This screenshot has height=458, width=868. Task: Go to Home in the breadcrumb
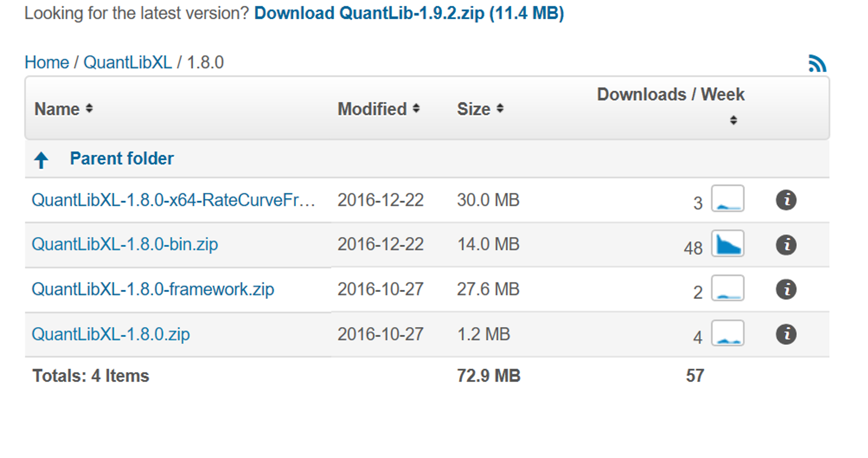(x=47, y=62)
